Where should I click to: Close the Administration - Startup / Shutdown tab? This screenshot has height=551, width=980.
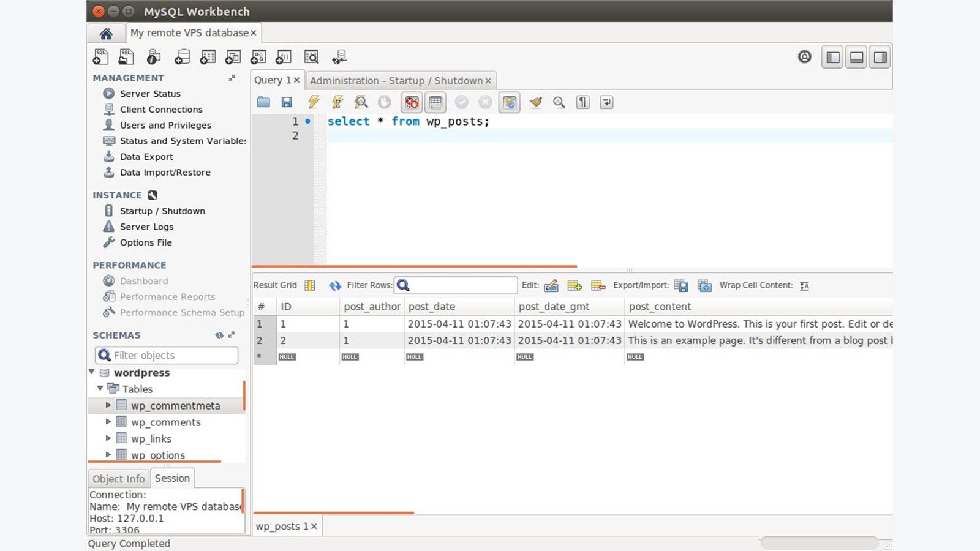(x=488, y=81)
